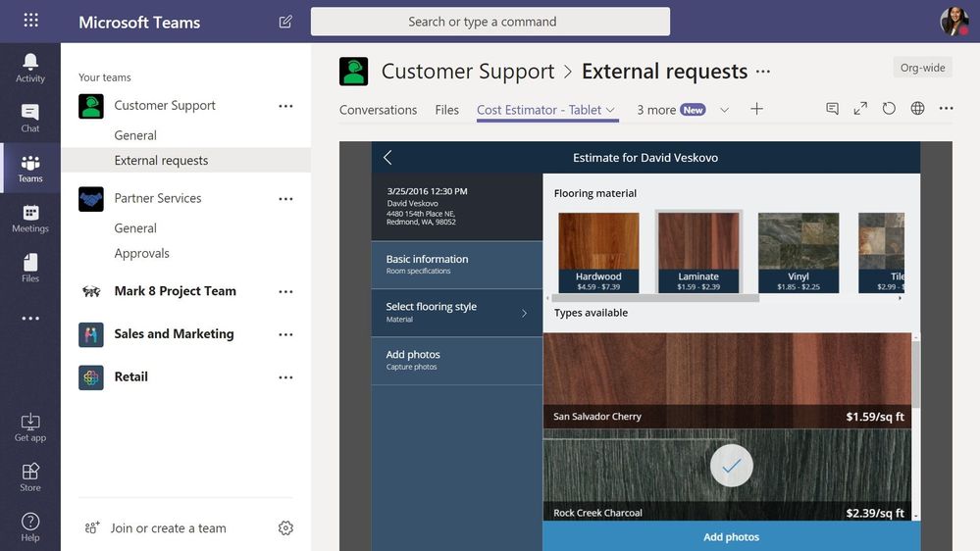Click Partner Services handshake avatar
The height and width of the screenshot is (551, 980).
[x=91, y=199]
